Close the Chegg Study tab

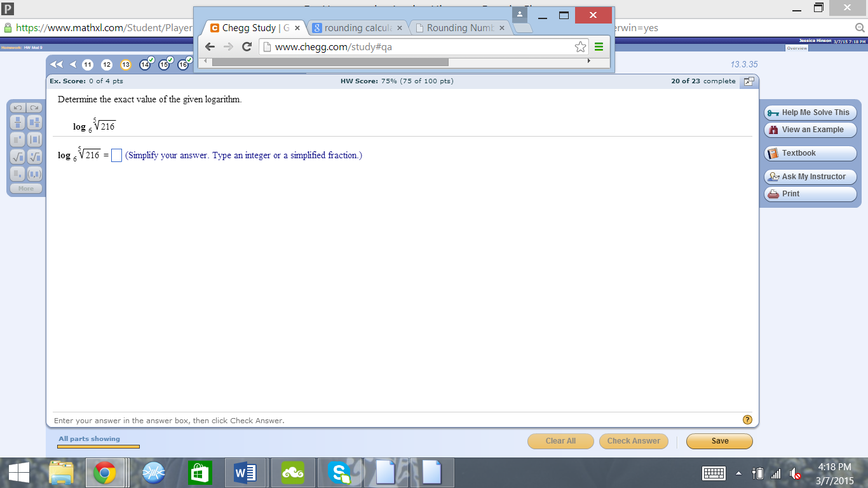pyautogui.click(x=297, y=29)
